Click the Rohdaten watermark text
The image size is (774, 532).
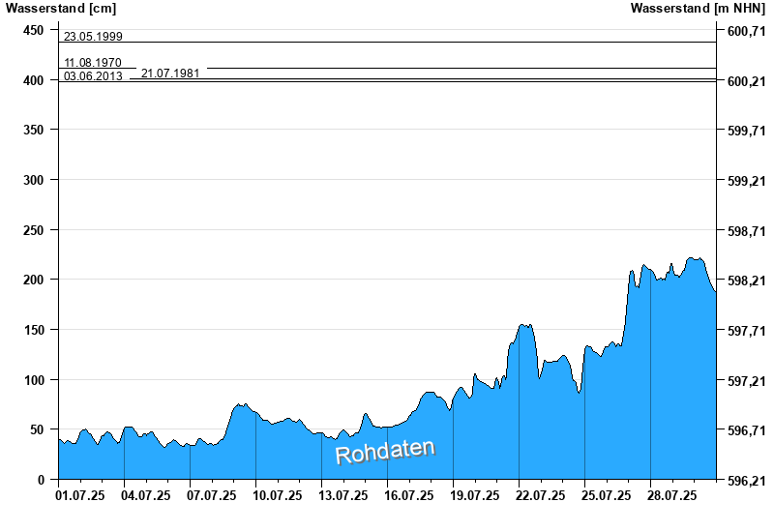(x=385, y=451)
